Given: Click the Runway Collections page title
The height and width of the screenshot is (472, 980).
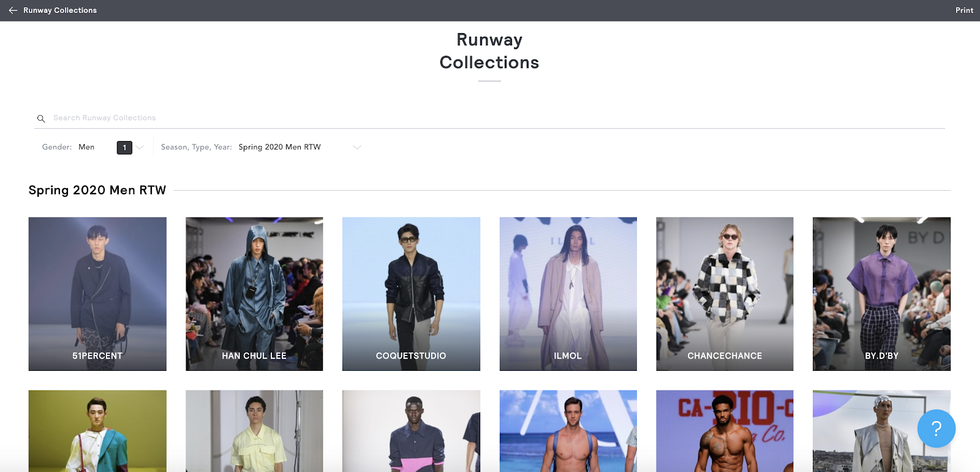Looking at the screenshot, I should click(489, 51).
